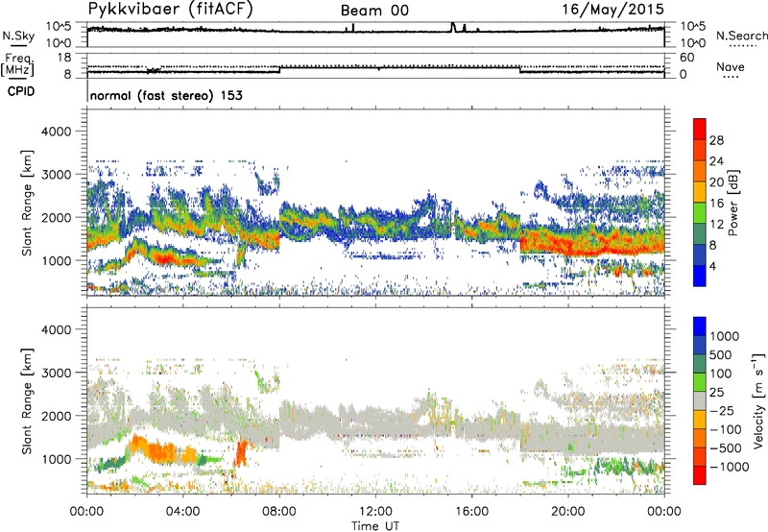Click the -1000 tick on velocity colorbar
The height and width of the screenshot is (532, 768).
tap(730, 467)
